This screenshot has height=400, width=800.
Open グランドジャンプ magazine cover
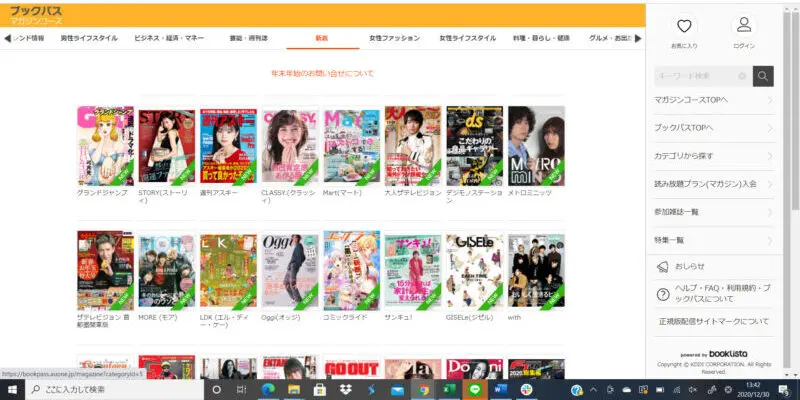pos(105,146)
